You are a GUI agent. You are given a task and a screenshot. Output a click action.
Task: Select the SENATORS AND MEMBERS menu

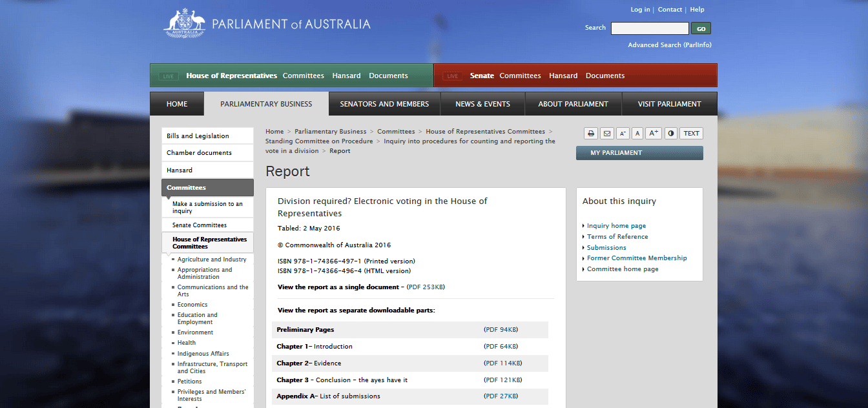point(384,104)
